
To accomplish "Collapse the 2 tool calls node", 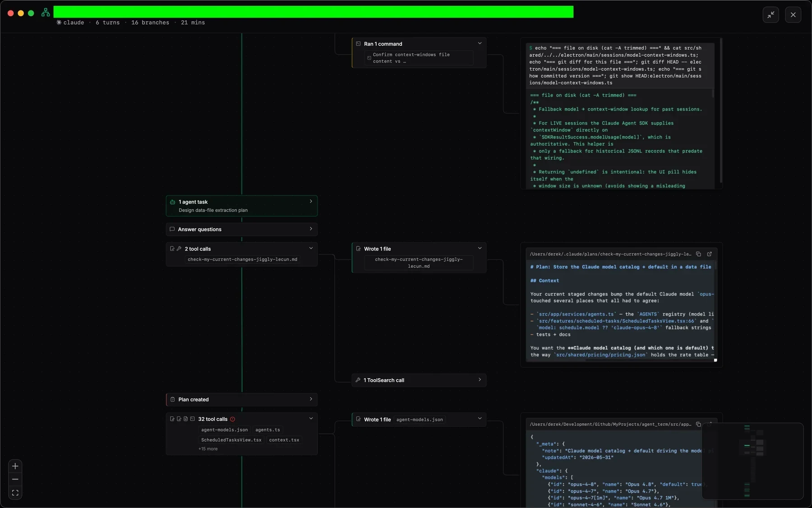I will (x=311, y=248).
